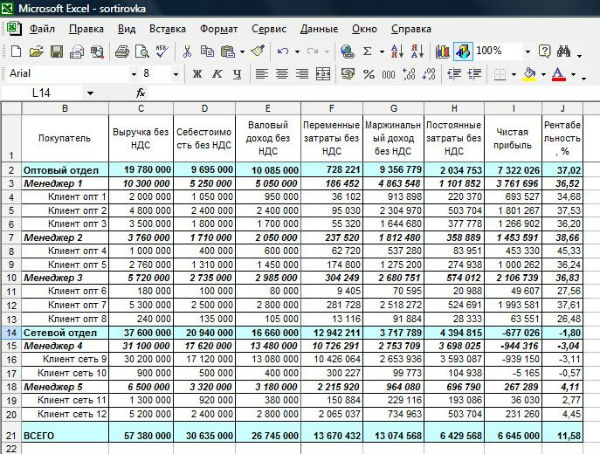Click the Save (floppy disk) icon
Screen dimensions: 600x454
point(57,51)
